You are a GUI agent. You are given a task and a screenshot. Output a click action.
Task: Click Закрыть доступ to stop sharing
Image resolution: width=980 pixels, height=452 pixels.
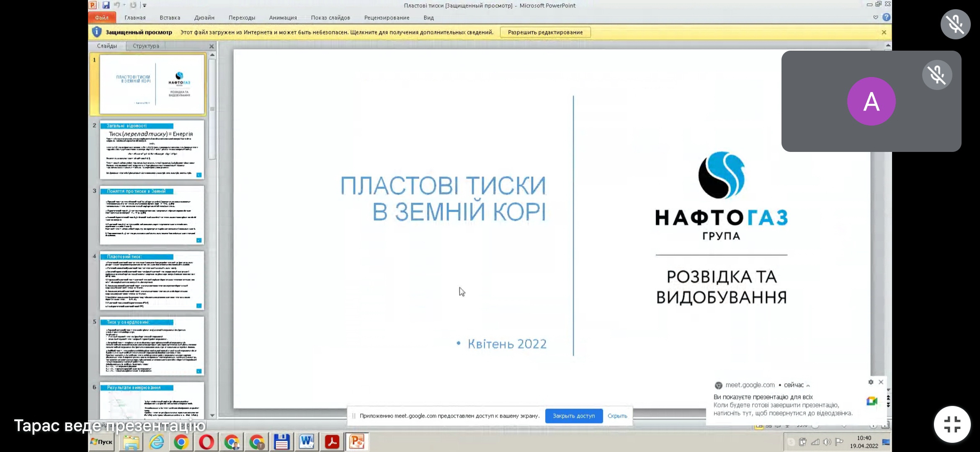pos(574,416)
